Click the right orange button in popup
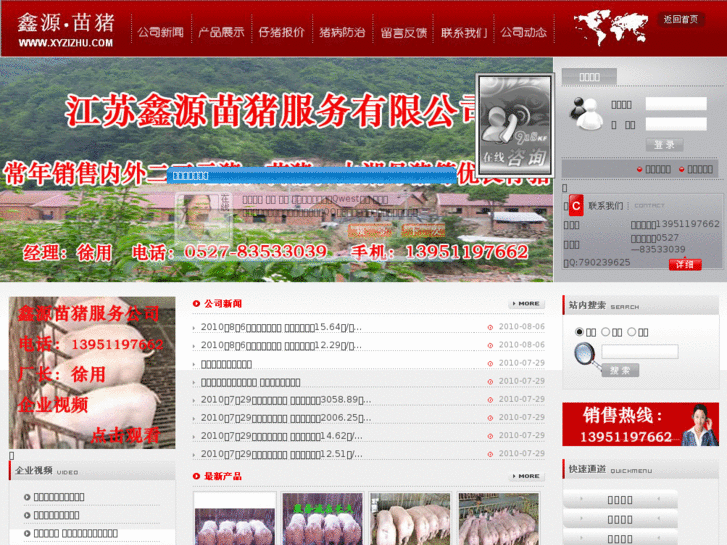The image size is (727, 545). coord(423,230)
